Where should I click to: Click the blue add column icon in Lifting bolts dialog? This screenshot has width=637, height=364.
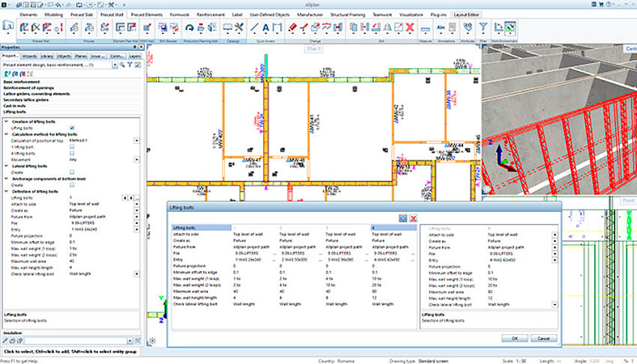[x=402, y=217]
